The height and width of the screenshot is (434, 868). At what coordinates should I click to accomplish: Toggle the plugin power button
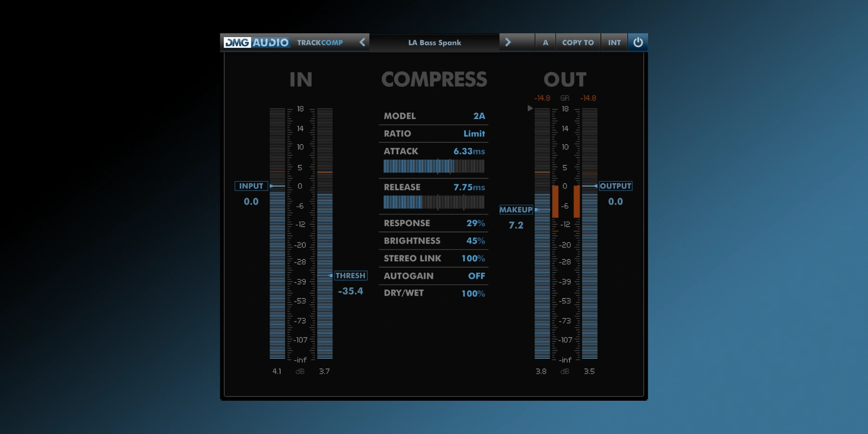click(638, 42)
